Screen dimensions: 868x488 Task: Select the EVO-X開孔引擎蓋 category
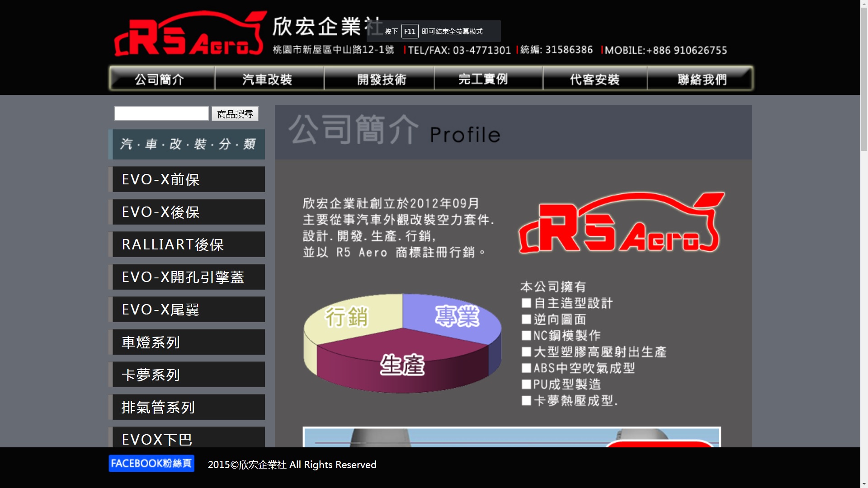point(187,277)
